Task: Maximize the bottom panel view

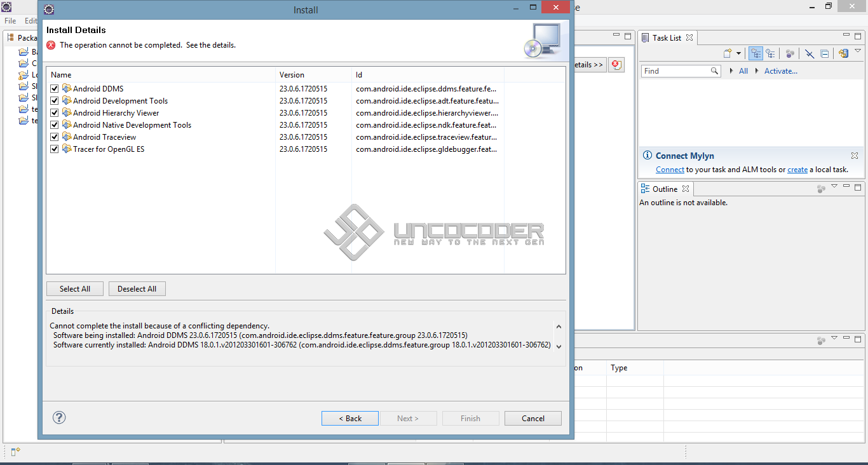Action: 858,339
